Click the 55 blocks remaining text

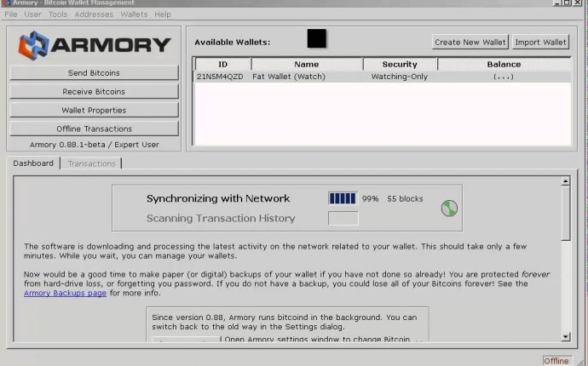405,198
